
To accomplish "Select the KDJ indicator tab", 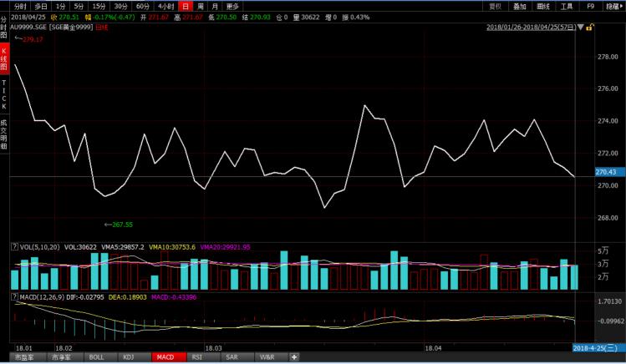I will [128, 357].
